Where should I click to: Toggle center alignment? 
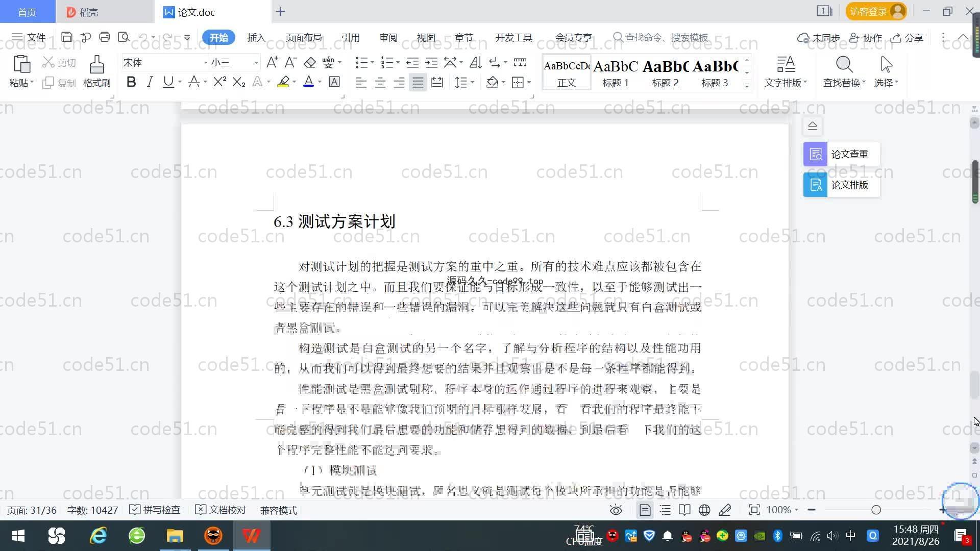click(x=380, y=82)
